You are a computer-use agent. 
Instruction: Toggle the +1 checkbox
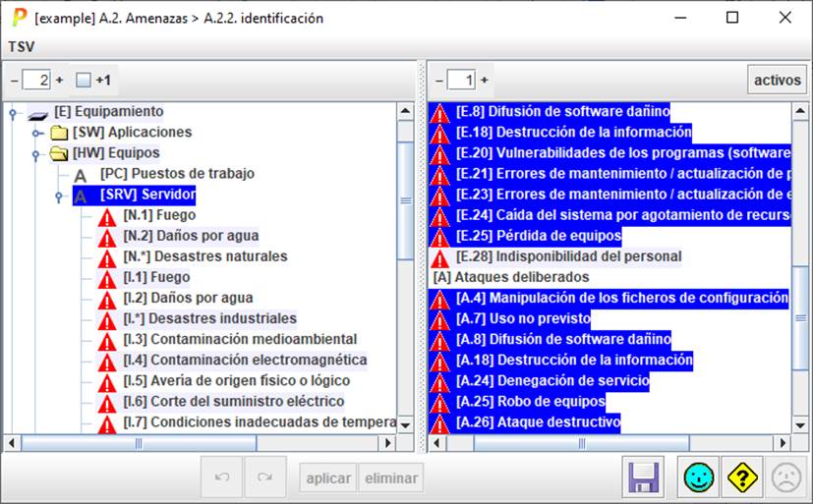coord(84,81)
